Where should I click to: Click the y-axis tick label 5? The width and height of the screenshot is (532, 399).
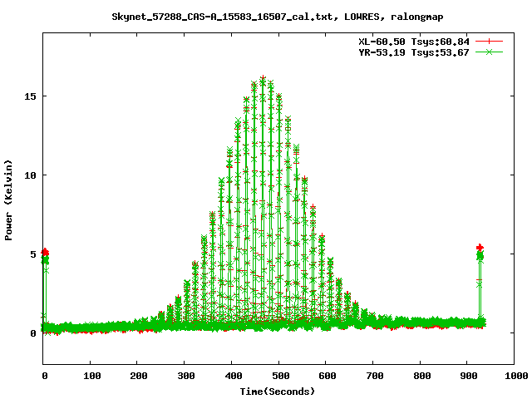point(33,254)
